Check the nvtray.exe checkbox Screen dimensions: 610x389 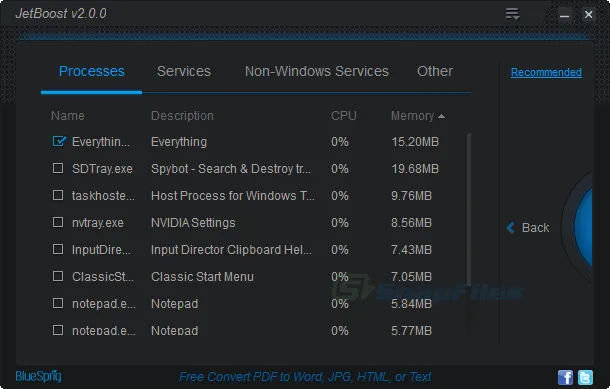[x=58, y=222]
